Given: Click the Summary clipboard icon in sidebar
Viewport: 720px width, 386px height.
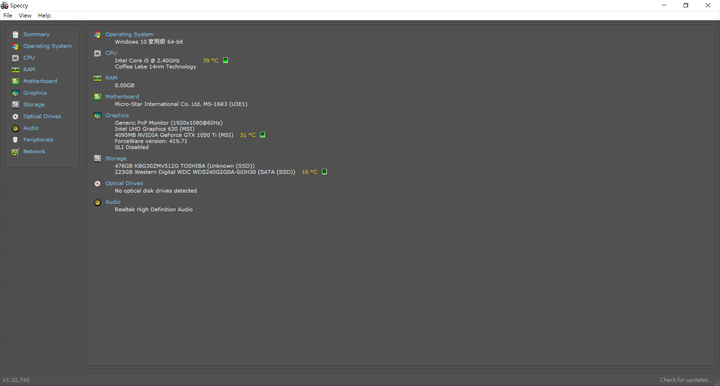Looking at the screenshot, I should click(15, 34).
